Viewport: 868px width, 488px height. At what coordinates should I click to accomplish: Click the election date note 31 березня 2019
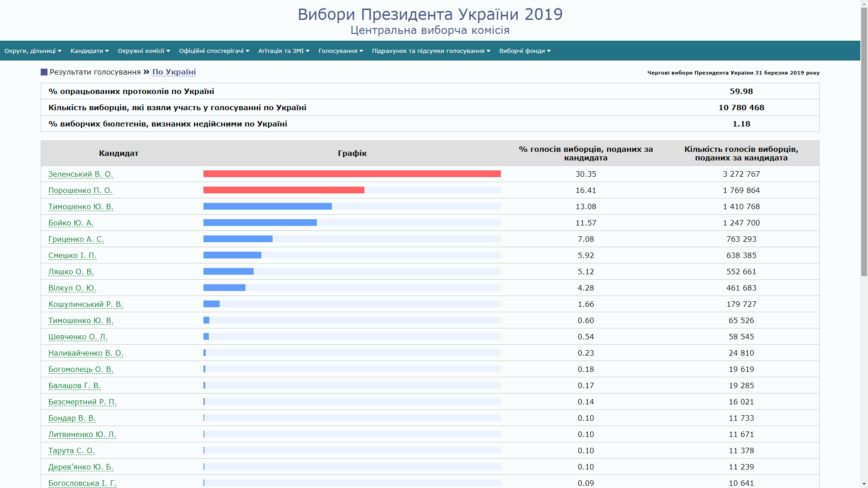733,73
